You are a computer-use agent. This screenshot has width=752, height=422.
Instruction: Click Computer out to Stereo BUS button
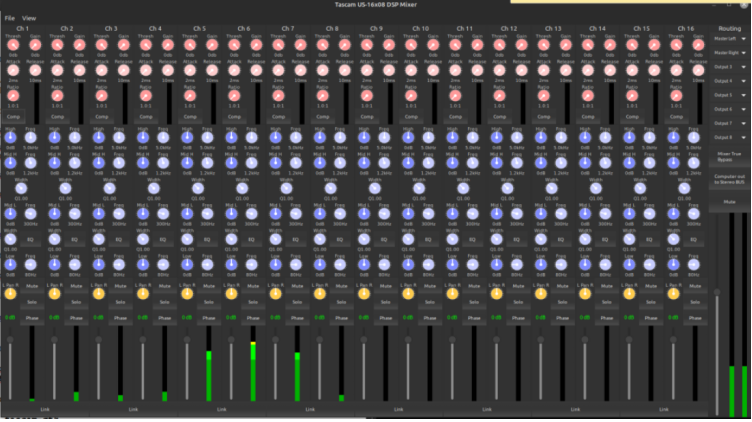(x=729, y=180)
